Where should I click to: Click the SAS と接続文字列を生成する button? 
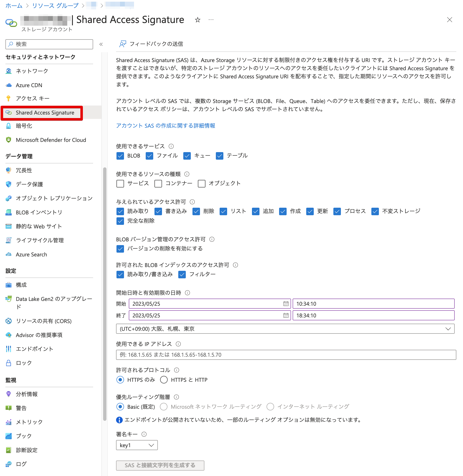160,465
